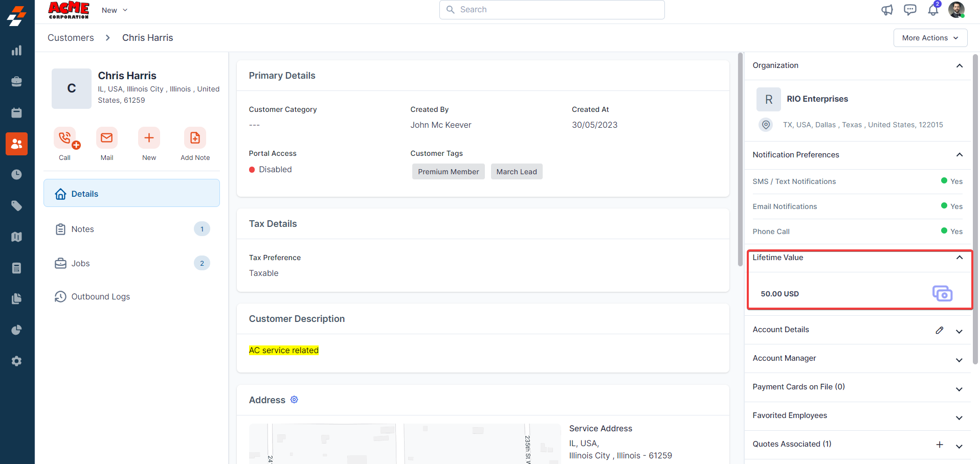Image resolution: width=980 pixels, height=464 pixels.
Task: Click the Call icon for Chris Harris
Action: 65,138
